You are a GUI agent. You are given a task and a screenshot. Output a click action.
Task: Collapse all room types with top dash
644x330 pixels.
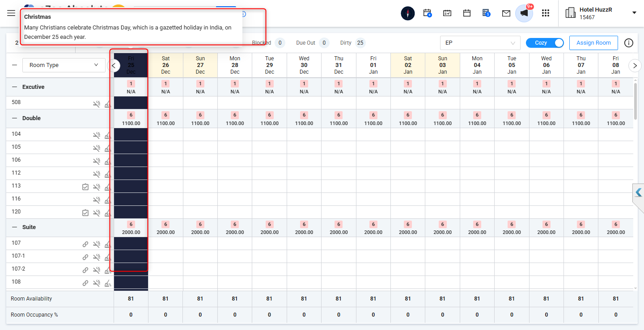[14, 65]
